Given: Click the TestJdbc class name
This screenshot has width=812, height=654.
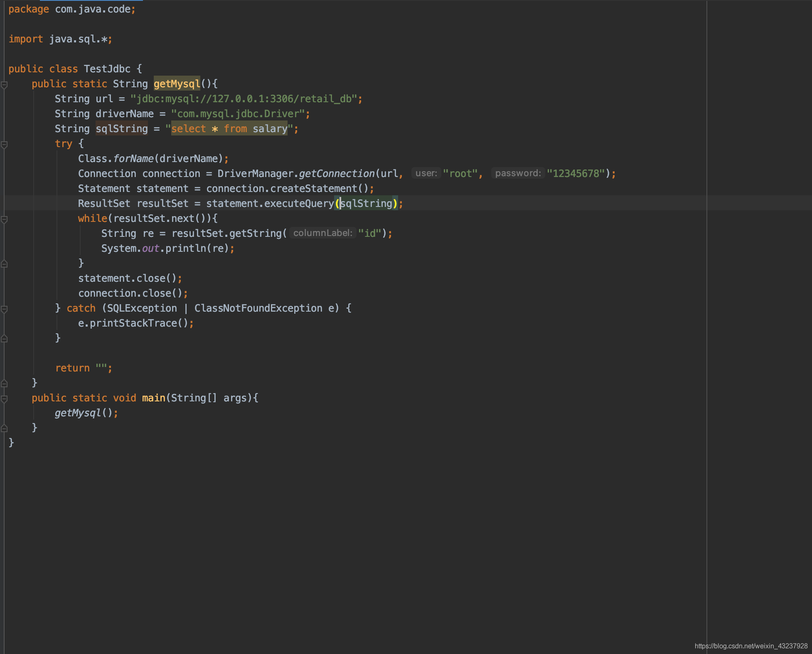Looking at the screenshot, I should tap(107, 69).
